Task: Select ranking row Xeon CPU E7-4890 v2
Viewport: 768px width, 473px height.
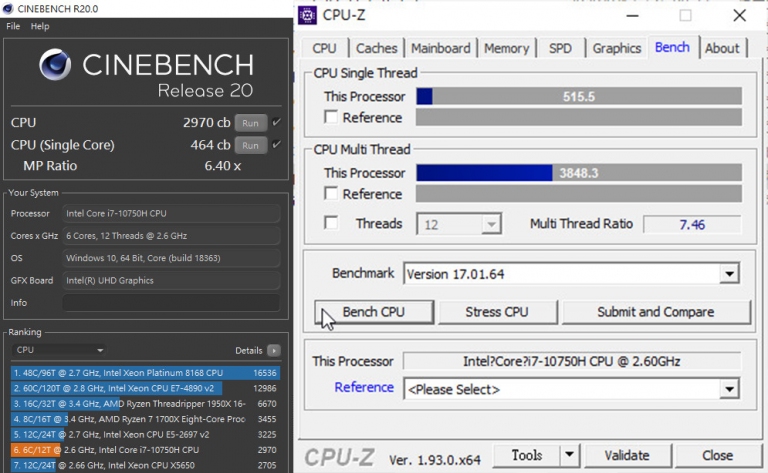Action: tap(145, 388)
